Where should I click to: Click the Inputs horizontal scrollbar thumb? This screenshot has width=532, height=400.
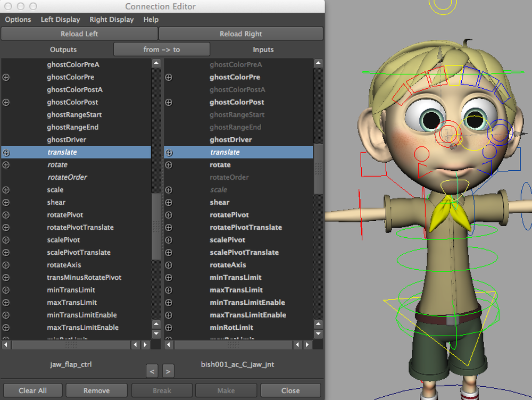pyautogui.click(x=234, y=345)
